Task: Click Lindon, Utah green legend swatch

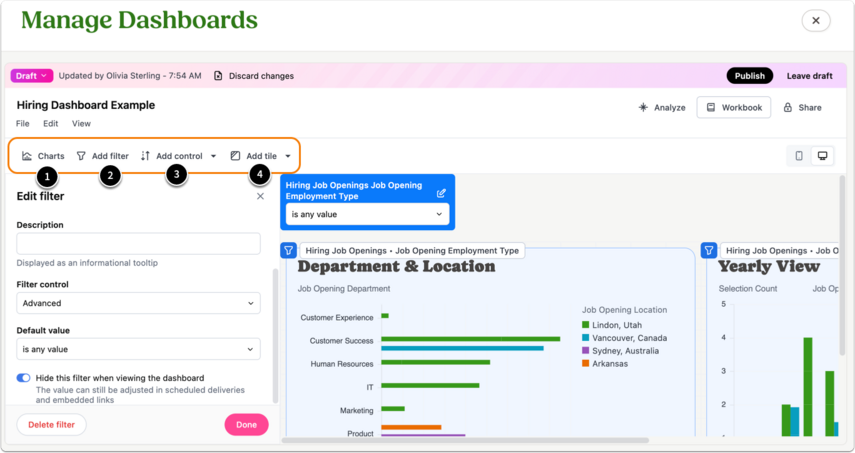Action: pyautogui.click(x=586, y=325)
